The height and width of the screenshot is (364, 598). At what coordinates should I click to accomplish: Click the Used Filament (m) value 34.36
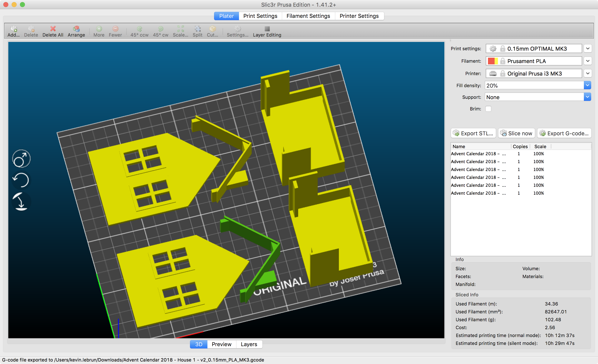pos(551,304)
